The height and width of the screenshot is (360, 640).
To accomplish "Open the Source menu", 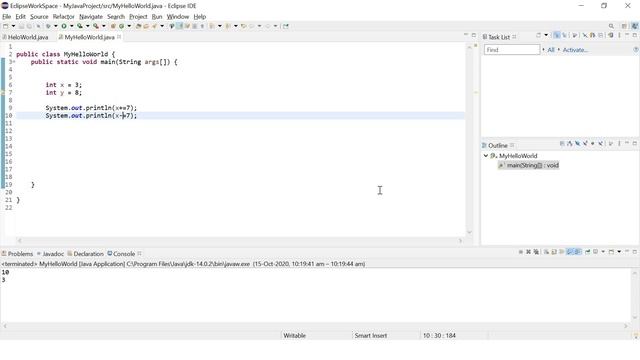I will [39, 17].
